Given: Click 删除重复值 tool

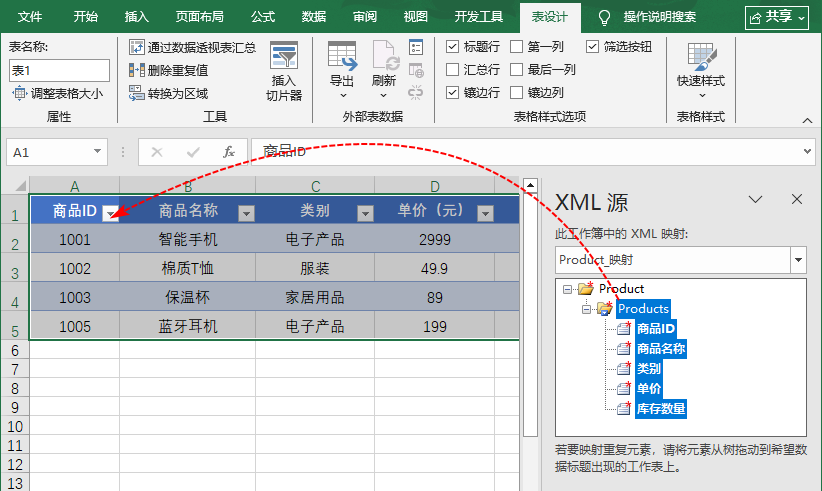Looking at the screenshot, I should point(168,70).
